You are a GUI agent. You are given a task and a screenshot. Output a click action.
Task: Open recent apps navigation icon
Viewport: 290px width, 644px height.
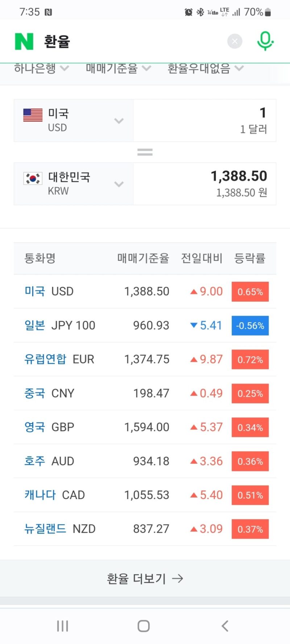click(x=62, y=626)
